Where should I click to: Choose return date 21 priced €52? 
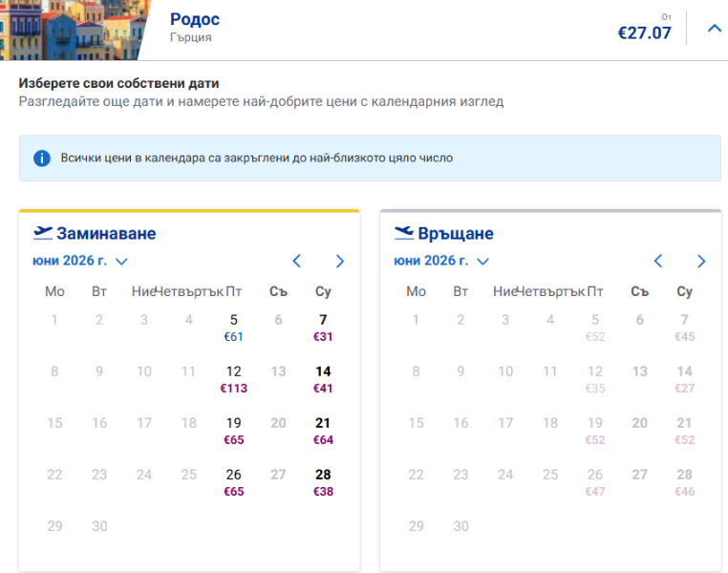coord(685,431)
